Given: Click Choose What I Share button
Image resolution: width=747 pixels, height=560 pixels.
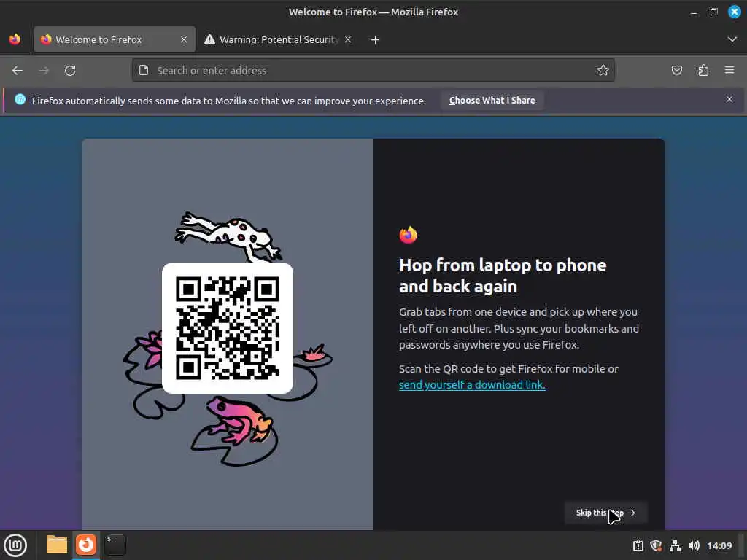Looking at the screenshot, I should click(x=492, y=101).
